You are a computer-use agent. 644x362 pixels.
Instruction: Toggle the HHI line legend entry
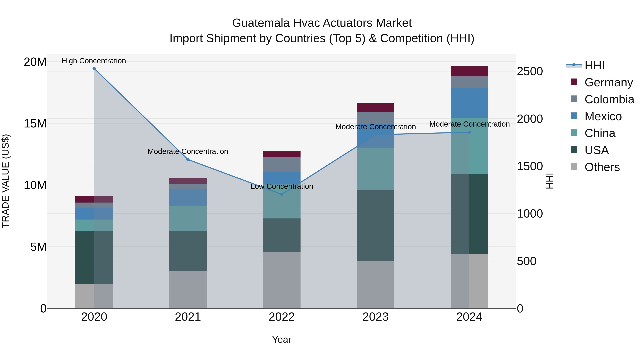585,65
